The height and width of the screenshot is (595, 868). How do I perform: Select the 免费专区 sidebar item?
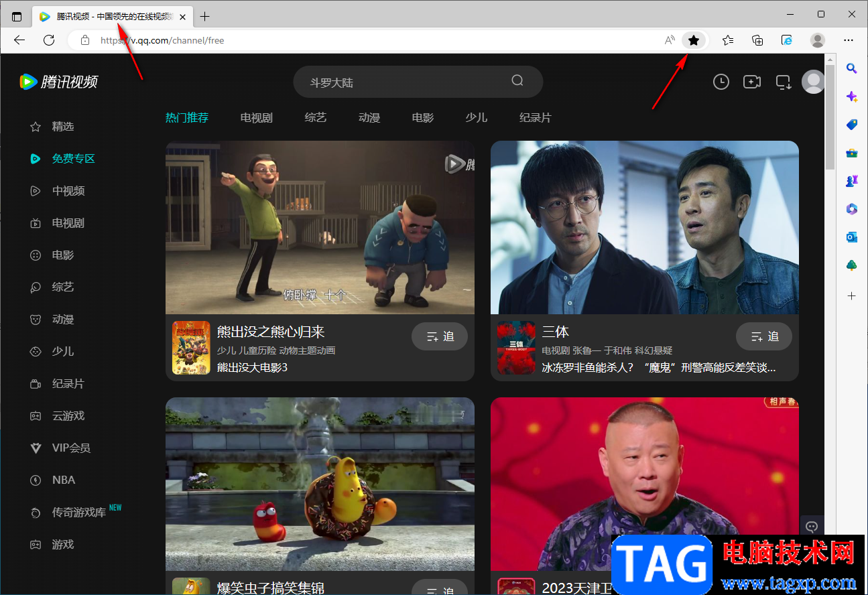(x=63, y=159)
